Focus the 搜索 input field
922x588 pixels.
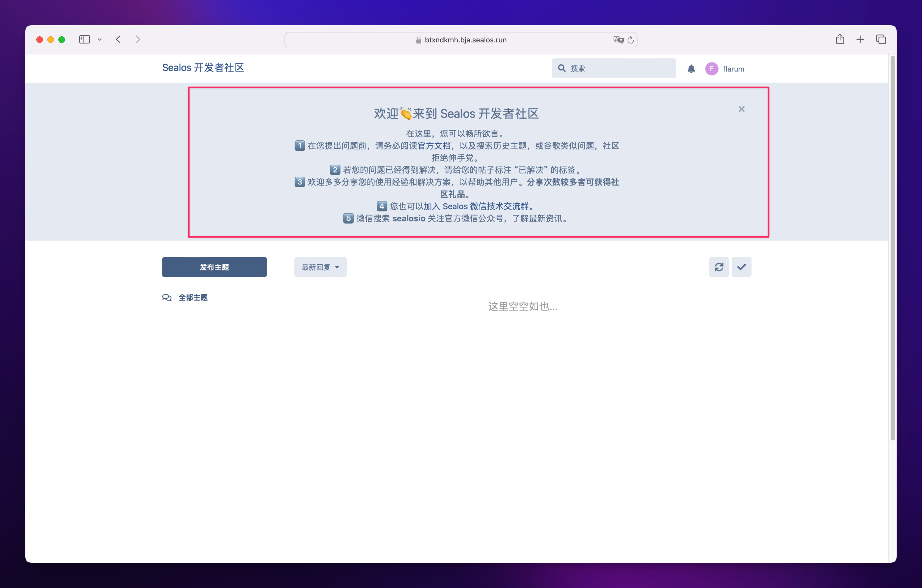(614, 68)
